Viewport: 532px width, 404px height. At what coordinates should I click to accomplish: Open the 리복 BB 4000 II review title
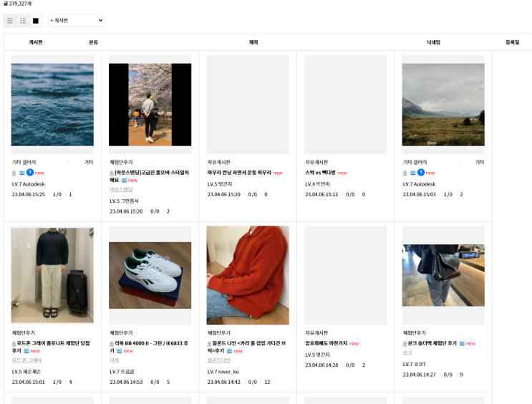pyautogui.click(x=149, y=347)
